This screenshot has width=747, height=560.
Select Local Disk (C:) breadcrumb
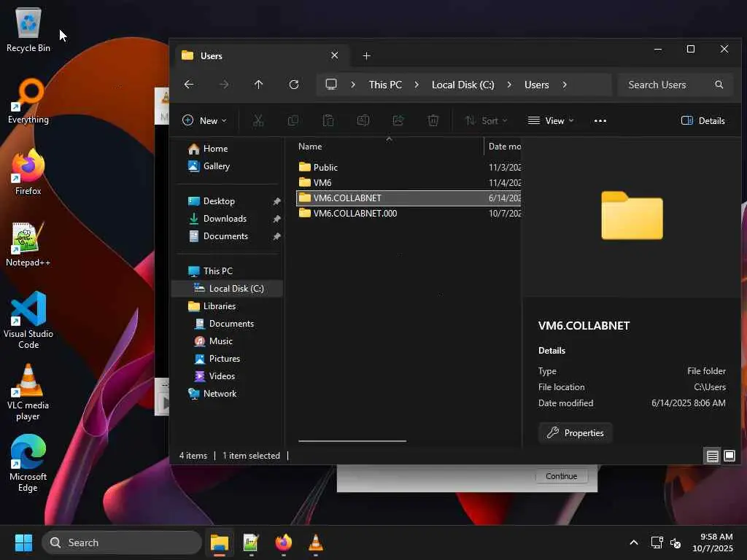click(x=462, y=85)
